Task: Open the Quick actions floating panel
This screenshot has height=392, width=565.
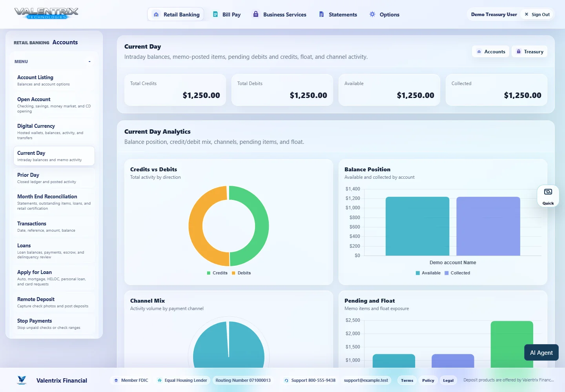Action: pyautogui.click(x=548, y=196)
